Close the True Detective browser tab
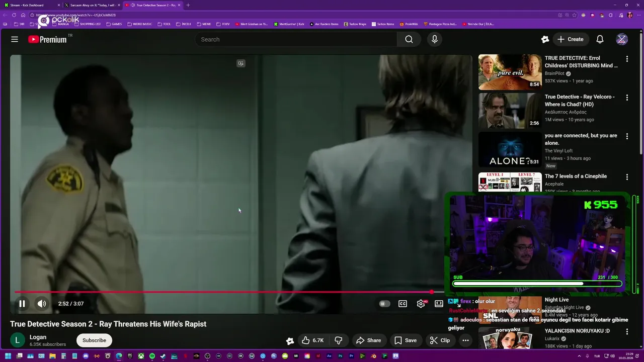 pyautogui.click(x=179, y=5)
